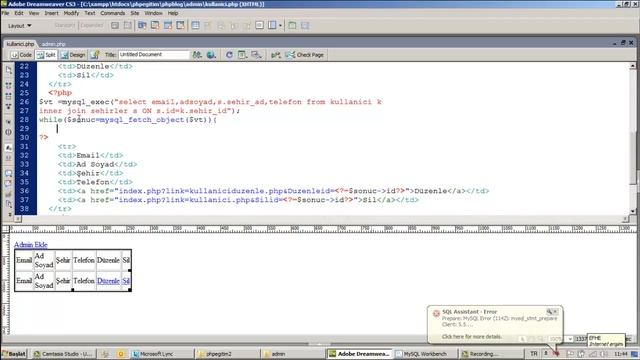The height and width of the screenshot is (360, 640).
Task: Open the Frames dropdown arrow in Layout bar
Action: (280, 26)
